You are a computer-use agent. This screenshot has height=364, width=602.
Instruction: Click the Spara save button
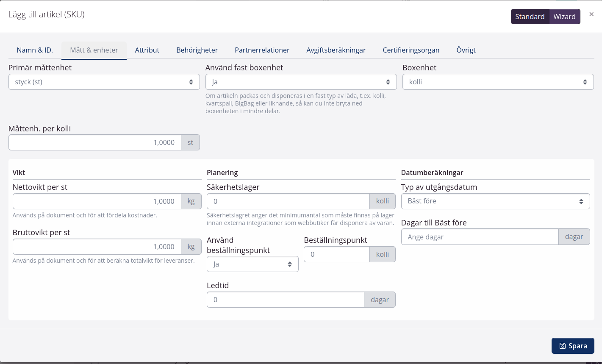pyautogui.click(x=573, y=346)
